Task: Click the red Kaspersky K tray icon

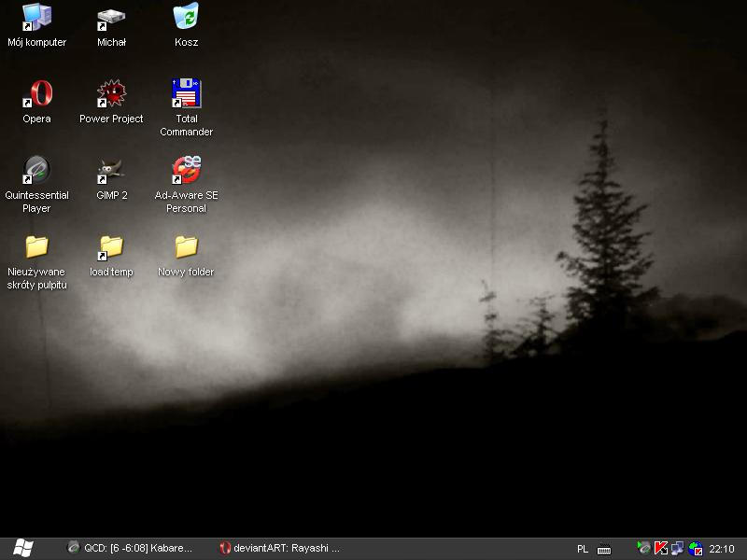Action: (x=661, y=548)
